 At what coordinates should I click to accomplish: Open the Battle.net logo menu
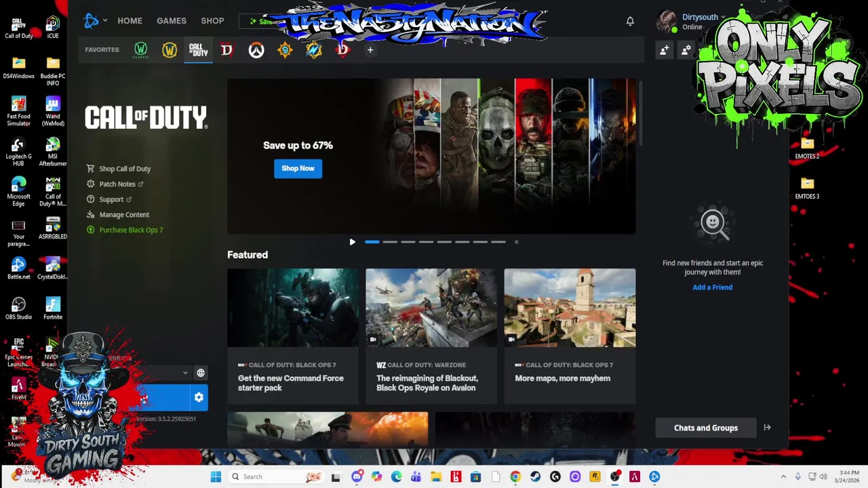tap(94, 21)
